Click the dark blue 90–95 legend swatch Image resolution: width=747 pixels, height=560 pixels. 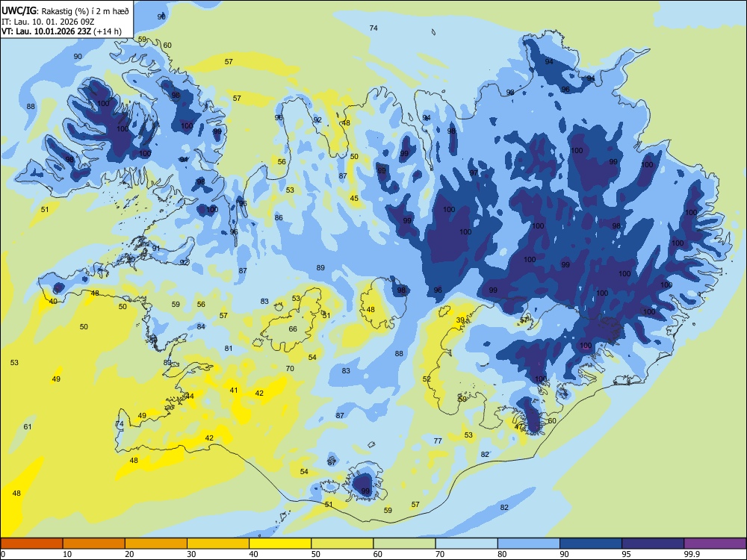pyautogui.click(x=591, y=544)
